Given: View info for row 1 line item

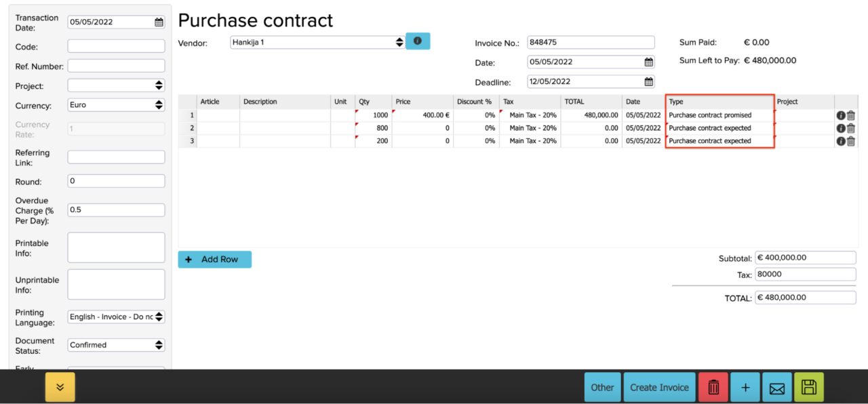Looking at the screenshot, I should [841, 115].
